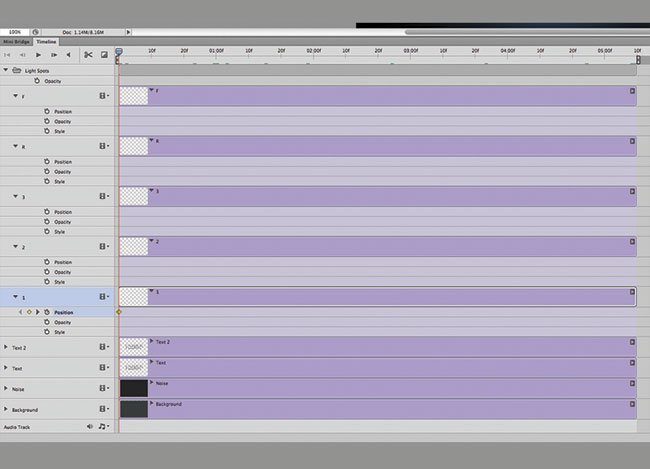650x469 pixels.
Task: Collapse the Light Spots group
Action: click(6, 71)
